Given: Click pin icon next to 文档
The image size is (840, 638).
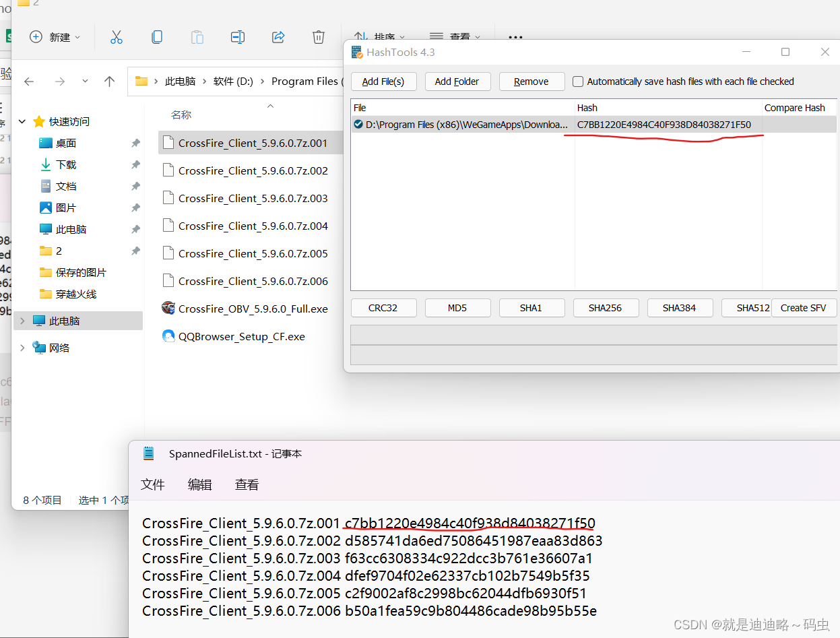Looking at the screenshot, I should tap(135, 186).
